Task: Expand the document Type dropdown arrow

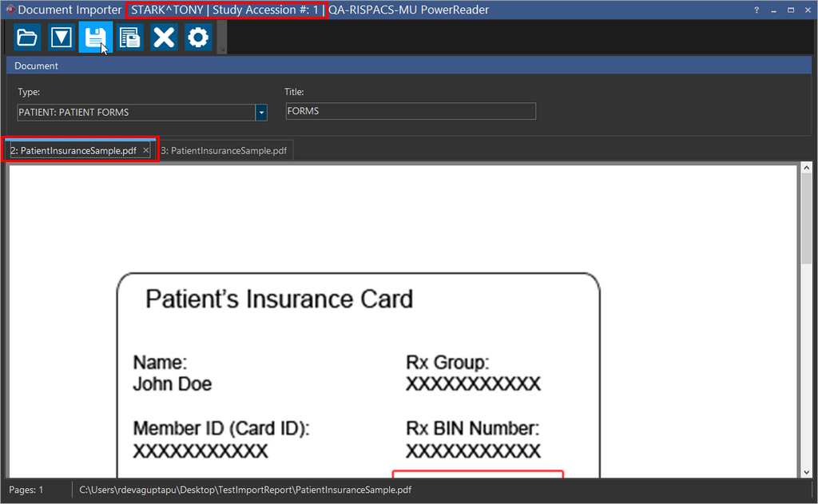Action: (x=261, y=113)
